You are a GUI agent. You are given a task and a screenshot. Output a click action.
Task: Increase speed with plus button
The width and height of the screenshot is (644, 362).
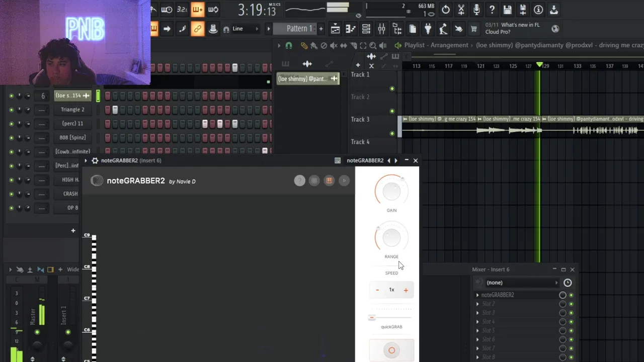coord(406,290)
